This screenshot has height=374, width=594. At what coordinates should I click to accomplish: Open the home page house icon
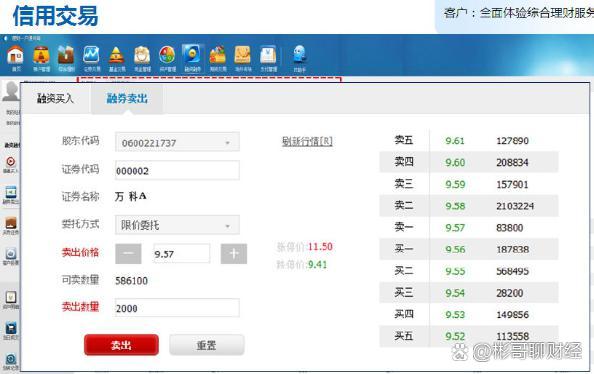click(x=16, y=55)
